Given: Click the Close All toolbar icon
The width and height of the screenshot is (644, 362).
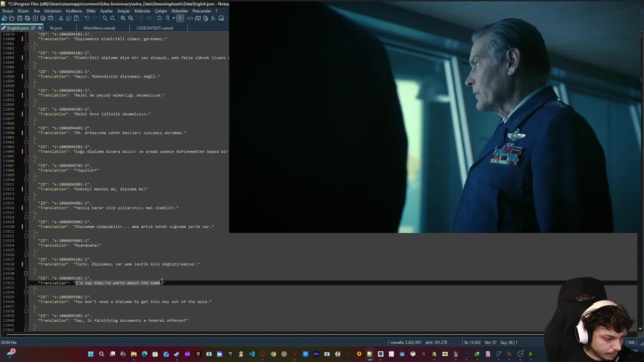Looking at the screenshot, I should pyautogui.click(x=43, y=18).
